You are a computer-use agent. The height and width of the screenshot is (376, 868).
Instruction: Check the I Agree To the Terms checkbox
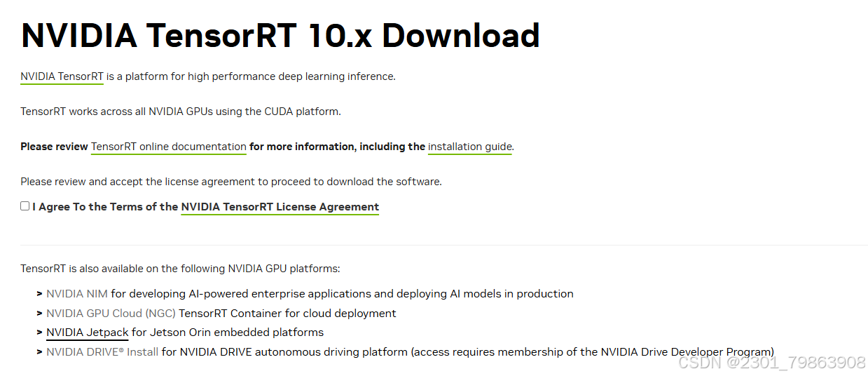pos(25,206)
